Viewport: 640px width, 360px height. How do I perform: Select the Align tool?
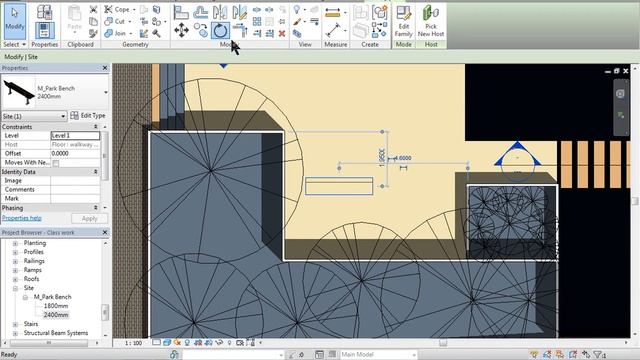tap(181, 12)
